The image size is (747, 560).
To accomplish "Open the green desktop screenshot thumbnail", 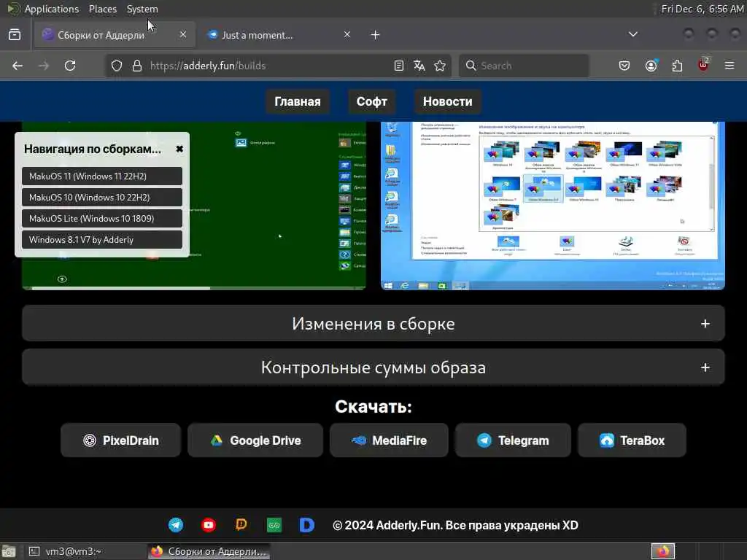I will [x=276, y=205].
